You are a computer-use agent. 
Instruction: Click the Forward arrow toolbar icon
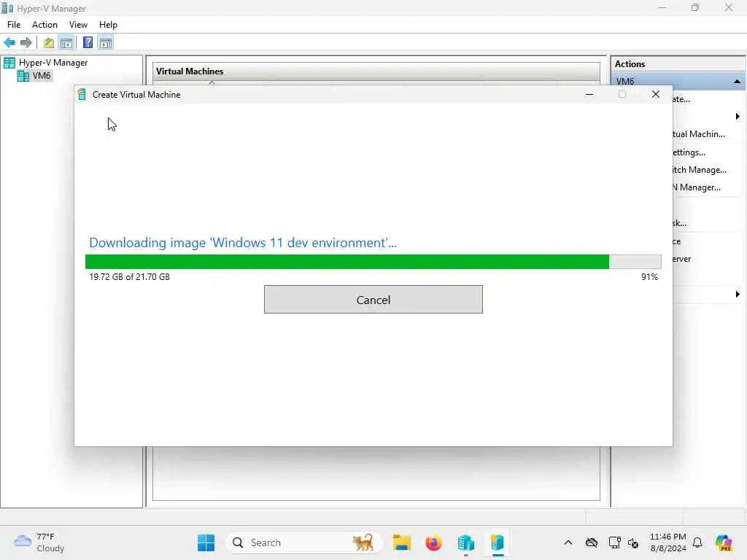tap(26, 43)
